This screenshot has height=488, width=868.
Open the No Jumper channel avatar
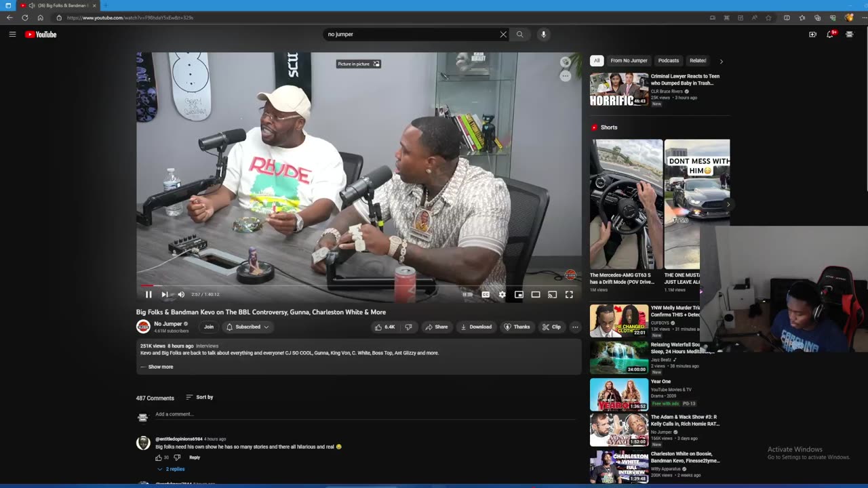(143, 327)
